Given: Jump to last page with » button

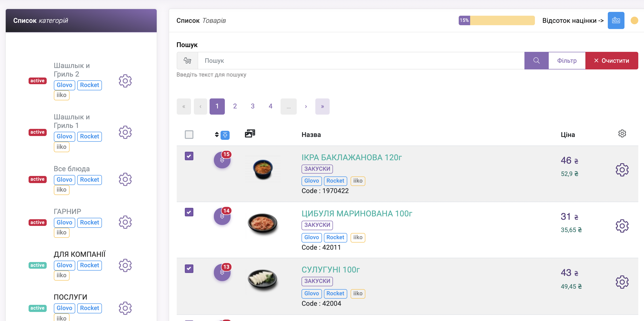Looking at the screenshot, I should 322,107.
